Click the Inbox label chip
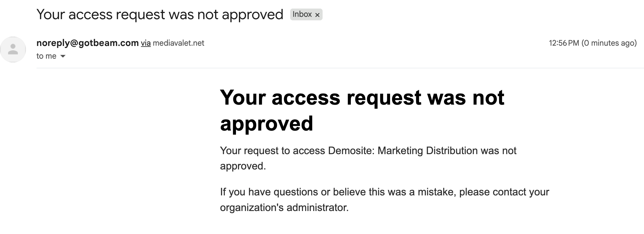 (x=303, y=14)
